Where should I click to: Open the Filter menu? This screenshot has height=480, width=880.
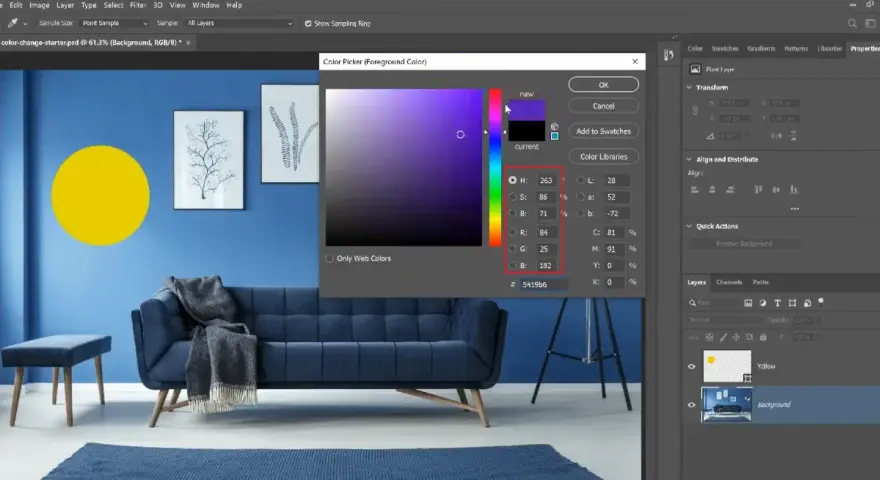[x=138, y=5]
